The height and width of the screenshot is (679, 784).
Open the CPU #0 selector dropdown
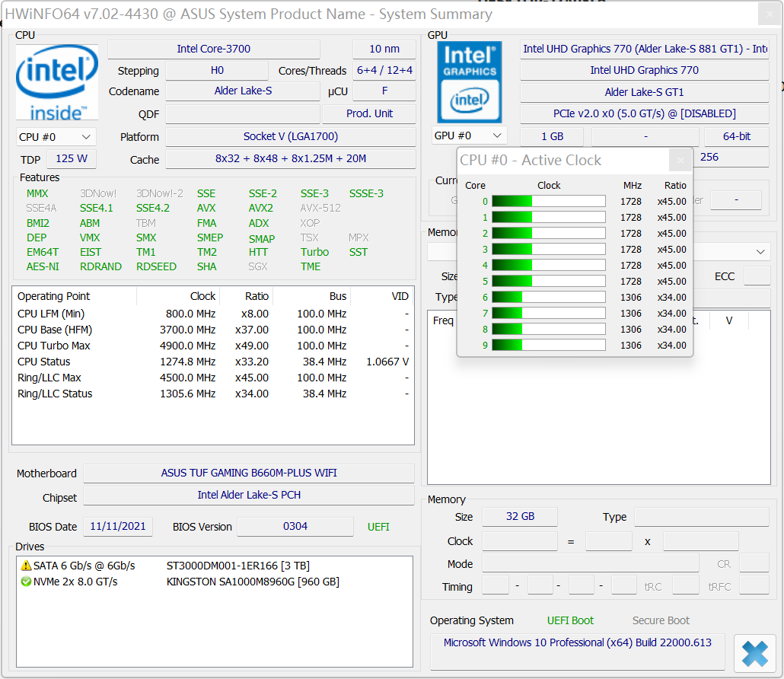(x=56, y=137)
